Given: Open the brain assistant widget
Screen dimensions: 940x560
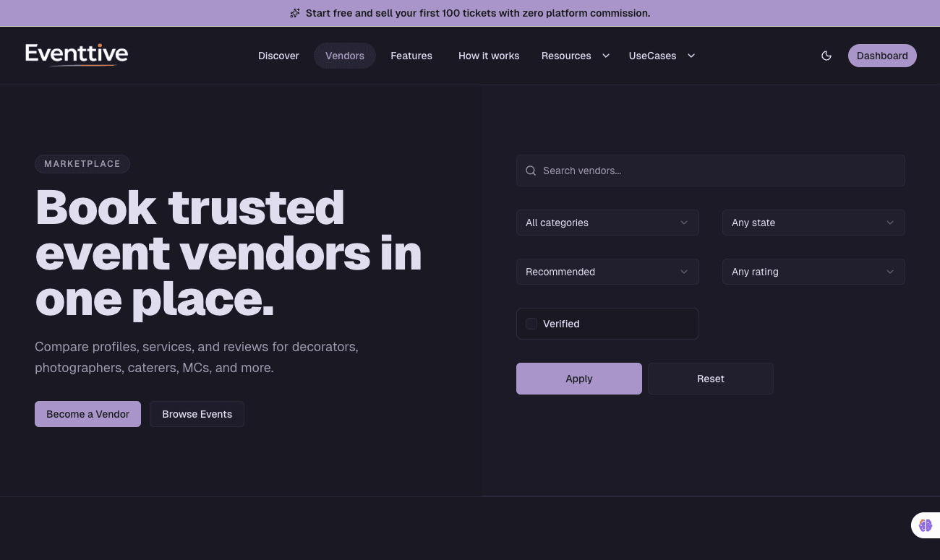Looking at the screenshot, I should (926, 525).
